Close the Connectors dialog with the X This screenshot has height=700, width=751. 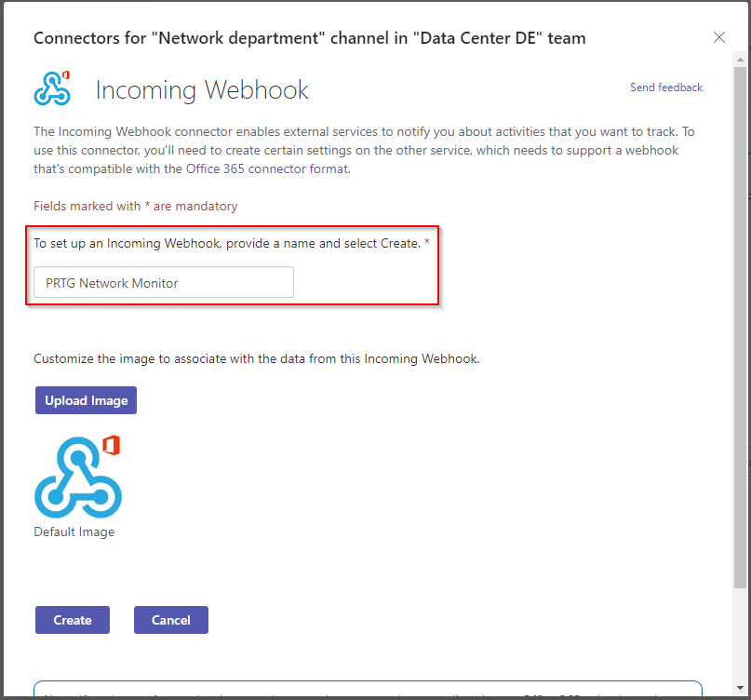point(719,37)
